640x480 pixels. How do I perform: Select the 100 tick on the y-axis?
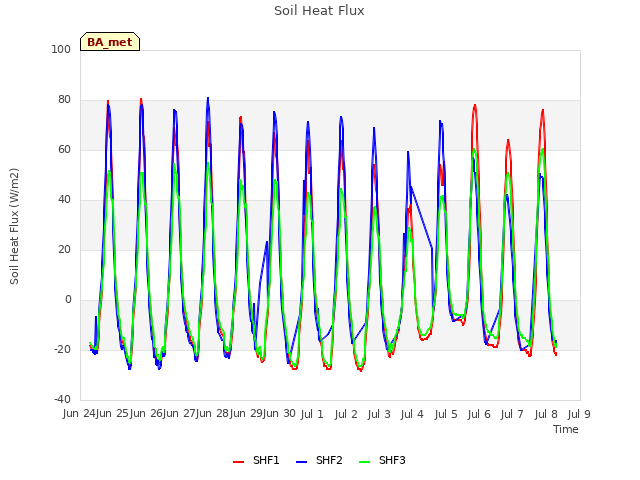pos(61,49)
